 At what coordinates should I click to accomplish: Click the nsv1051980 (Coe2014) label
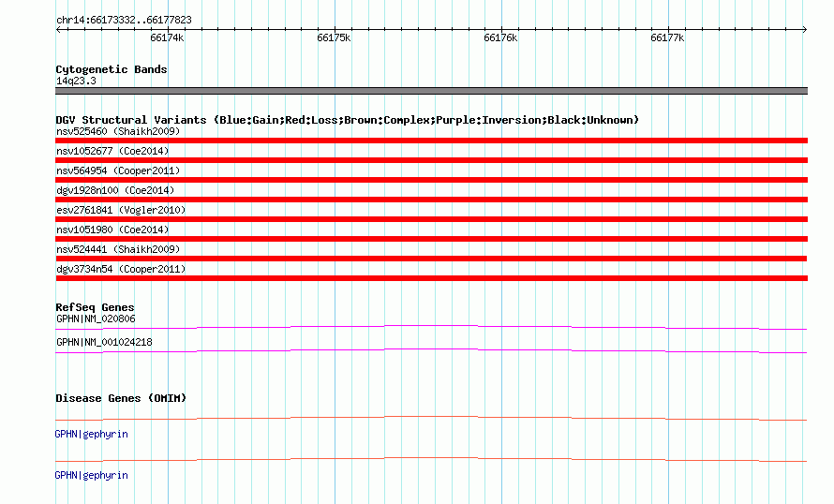coord(112,230)
